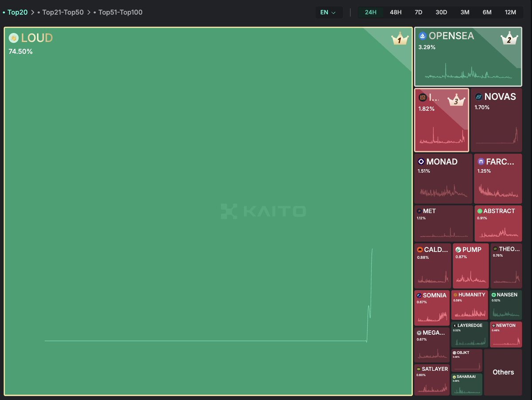Click the ABSTRACT tile name
532x400 pixels.
pos(499,211)
